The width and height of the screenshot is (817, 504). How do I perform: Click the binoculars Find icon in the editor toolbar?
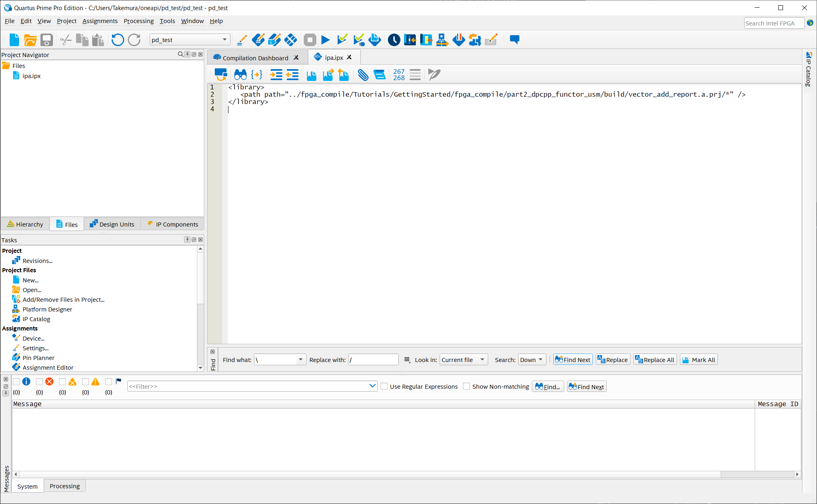point(240,74)
